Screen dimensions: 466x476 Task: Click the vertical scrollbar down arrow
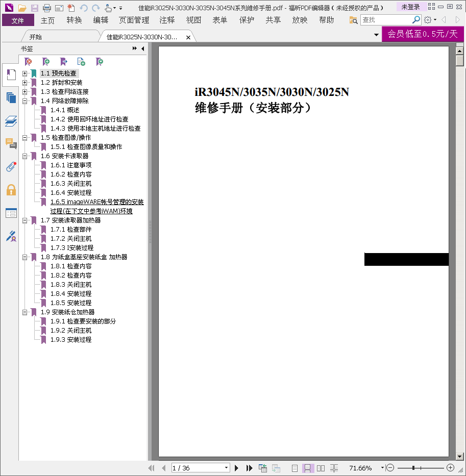pyautogui.click(x=460, y=456)
